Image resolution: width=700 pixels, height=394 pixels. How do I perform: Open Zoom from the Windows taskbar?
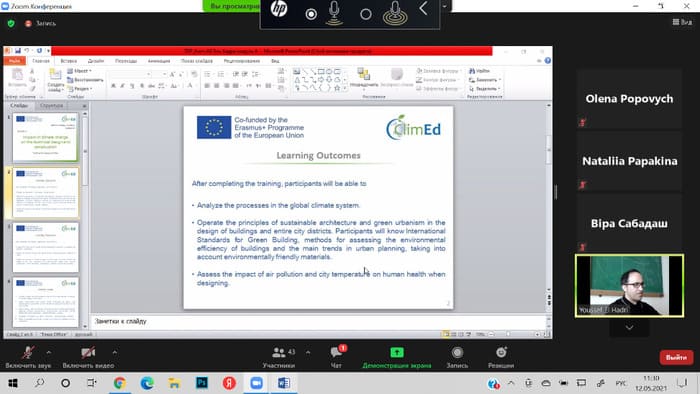click(256, 383)
